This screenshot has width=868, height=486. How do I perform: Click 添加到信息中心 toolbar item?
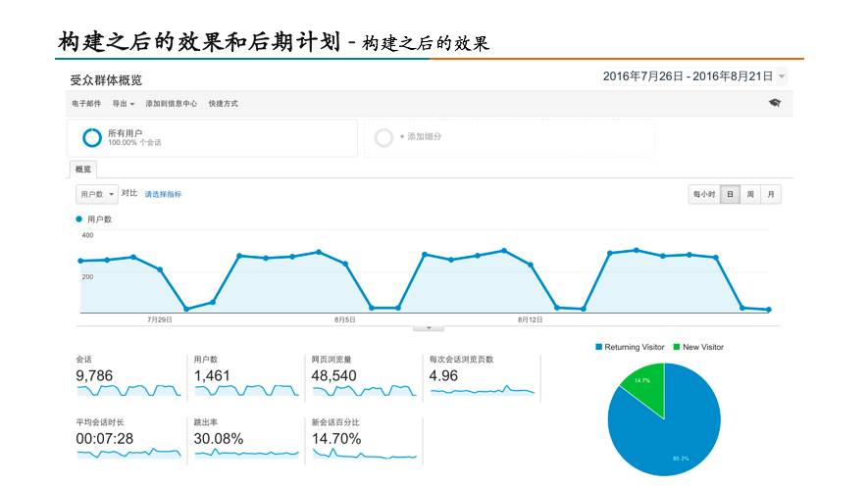(171, 104)
